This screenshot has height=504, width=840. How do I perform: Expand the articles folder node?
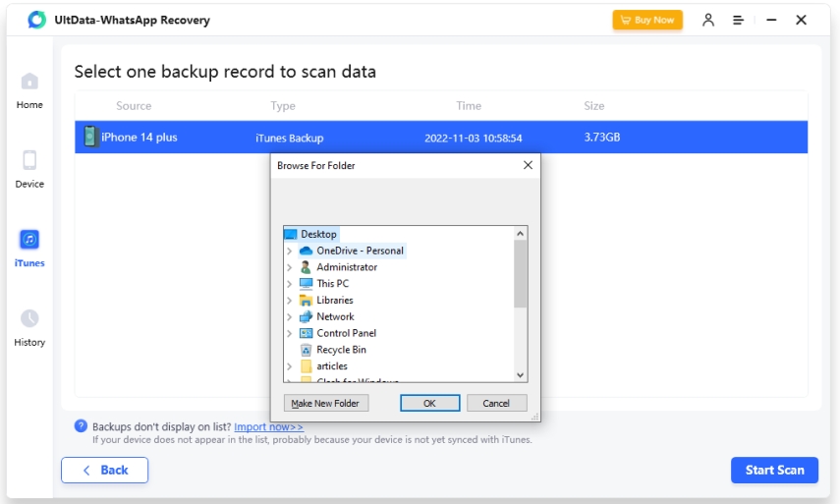click(x=290, y=366)
